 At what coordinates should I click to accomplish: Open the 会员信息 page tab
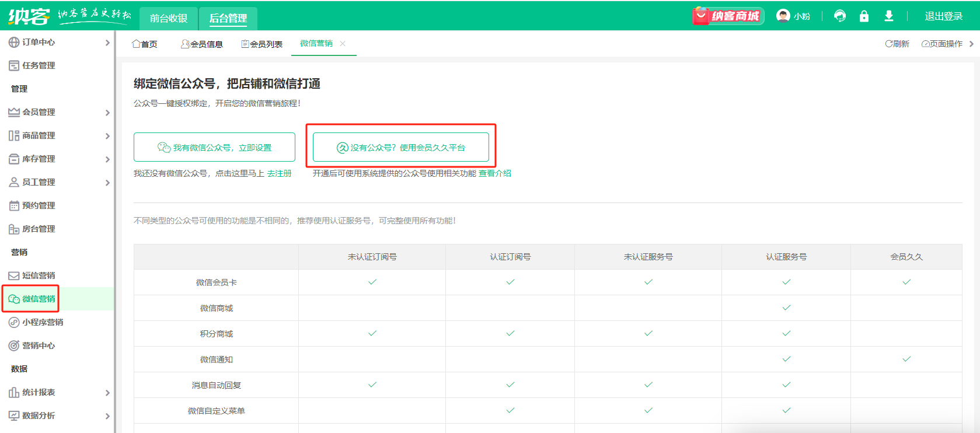(x=202, y=44)
